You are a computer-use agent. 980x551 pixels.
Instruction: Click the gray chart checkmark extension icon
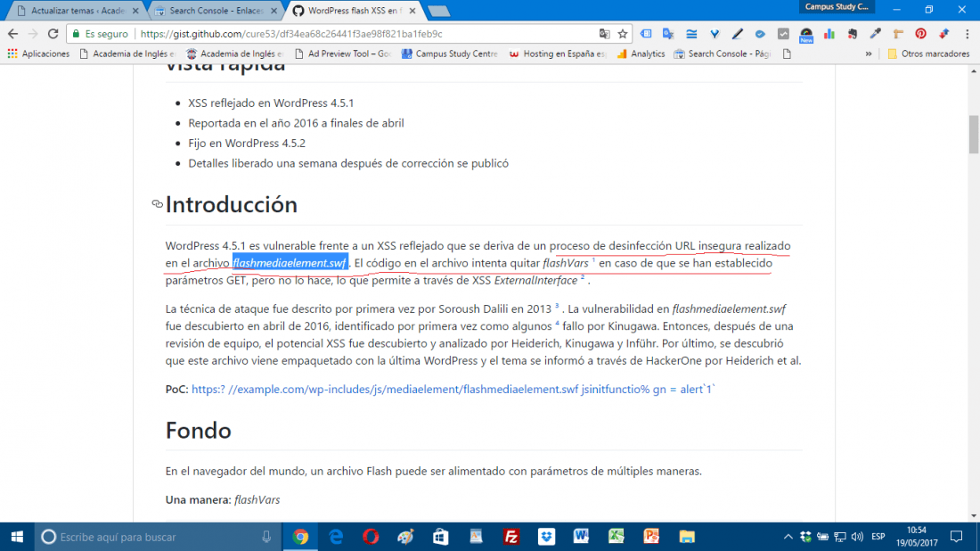783,34
